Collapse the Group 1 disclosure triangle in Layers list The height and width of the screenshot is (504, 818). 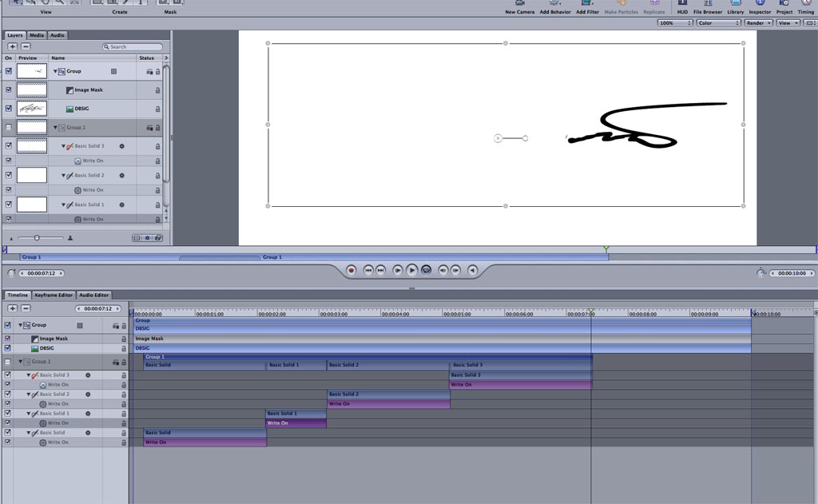point(56,128)
